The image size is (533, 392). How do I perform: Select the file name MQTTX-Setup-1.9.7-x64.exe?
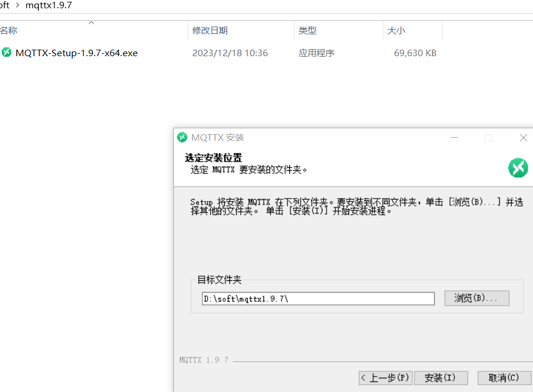click(x=76, y=53)
